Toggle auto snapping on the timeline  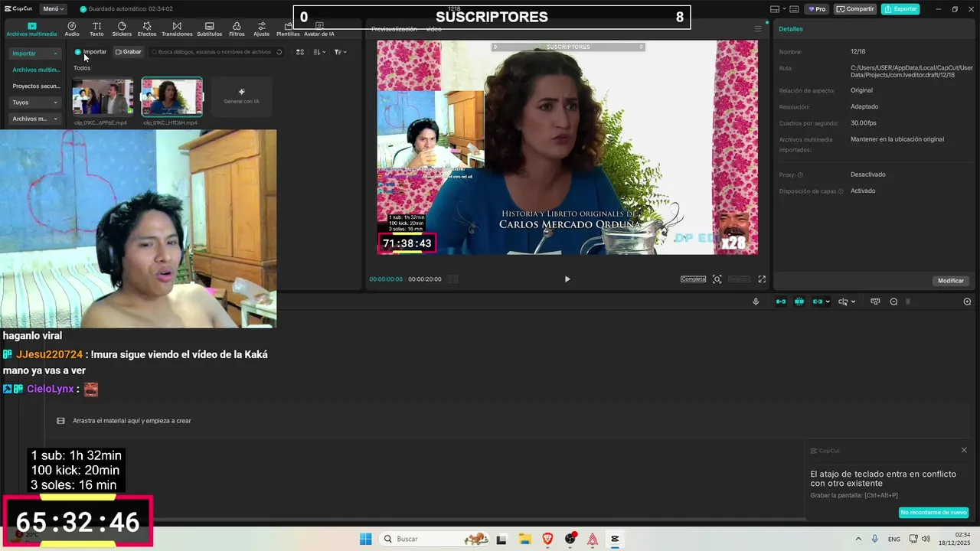coord(799,302)
